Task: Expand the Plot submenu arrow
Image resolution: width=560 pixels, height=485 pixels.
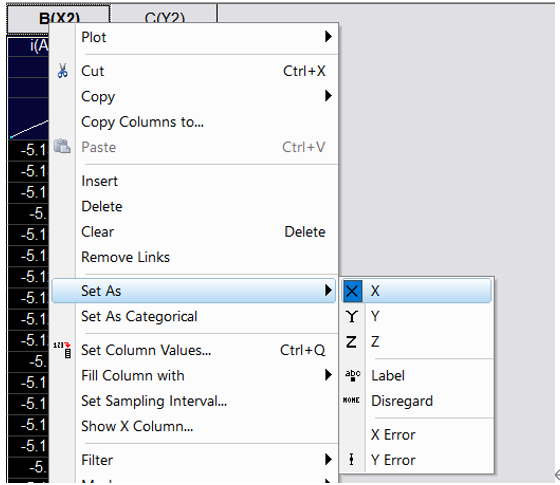Action: point(328,36)
